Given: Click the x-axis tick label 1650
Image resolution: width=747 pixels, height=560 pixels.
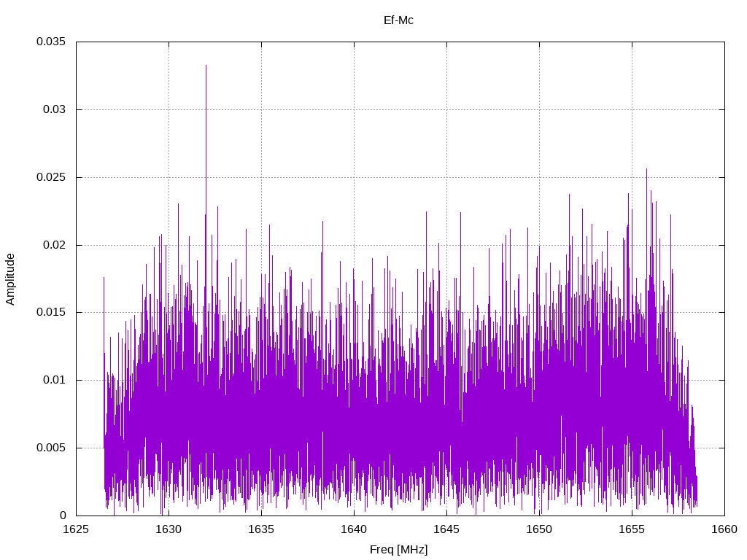Looking at the screenshot, I should pyautogui.click(x=539, y=529).
